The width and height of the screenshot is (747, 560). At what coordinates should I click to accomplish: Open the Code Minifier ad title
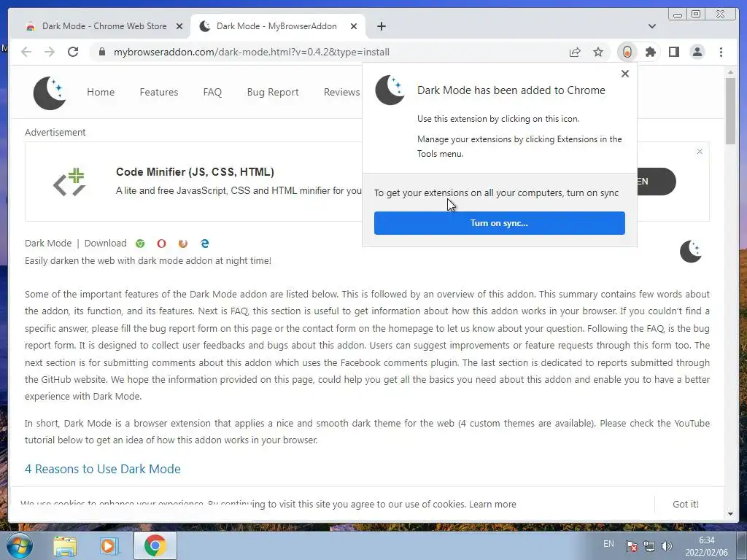pos(195,172)
